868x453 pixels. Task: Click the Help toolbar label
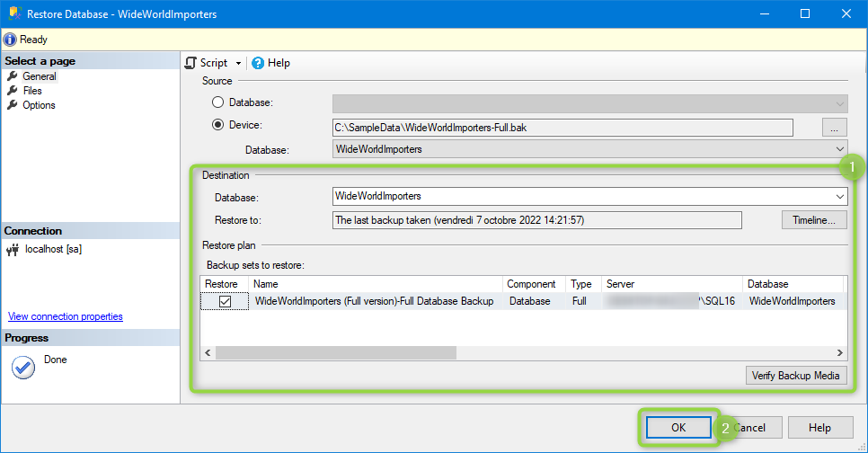pos(279,63)
